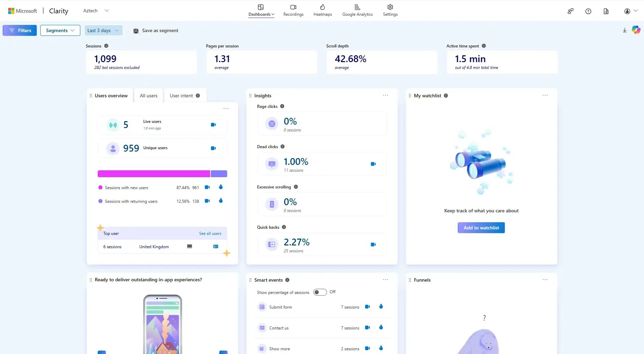Open the Aztec project selector
This screenshot has width=644, height=354.
(96, 11)
